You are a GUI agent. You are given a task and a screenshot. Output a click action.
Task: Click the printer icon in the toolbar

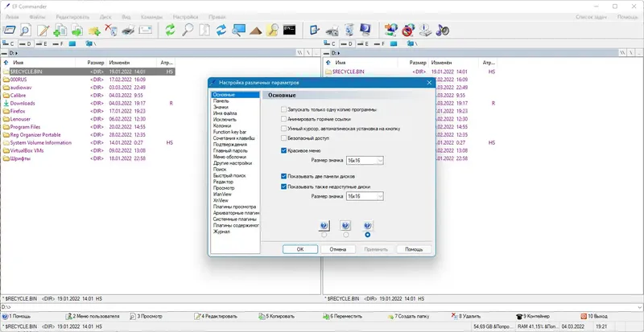(128, 30)
